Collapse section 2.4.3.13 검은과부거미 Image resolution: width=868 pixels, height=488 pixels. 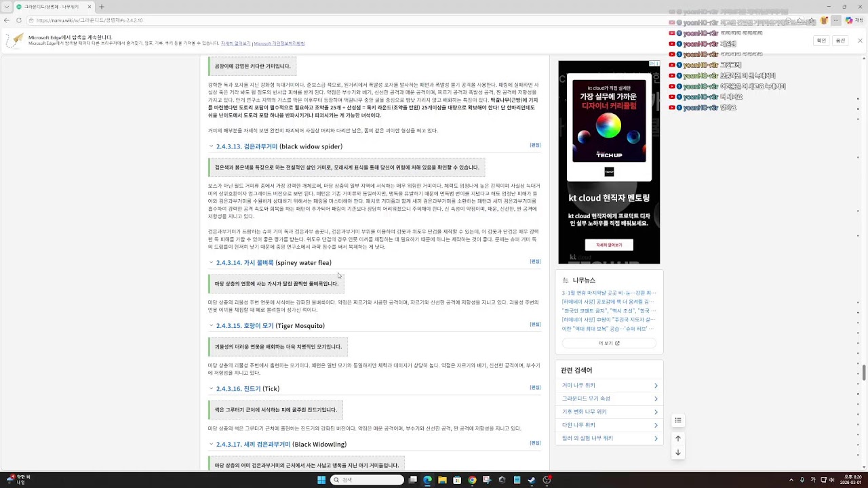point(211,146)
